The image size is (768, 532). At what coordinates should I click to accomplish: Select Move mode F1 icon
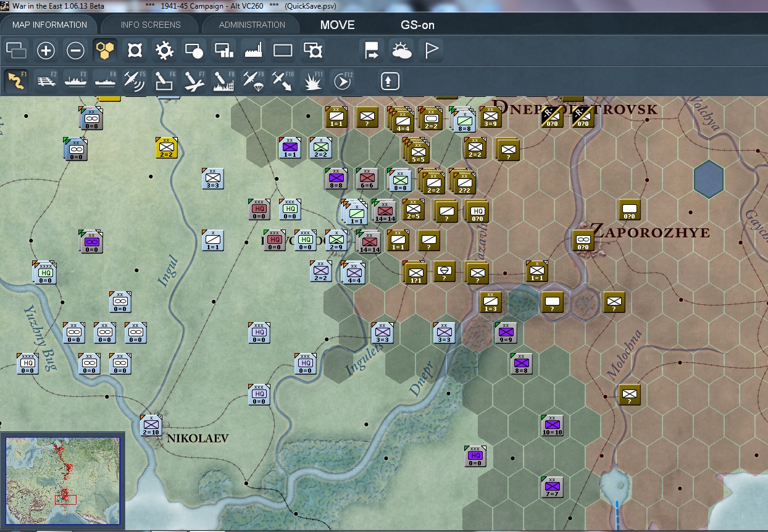tap(17, 81)
